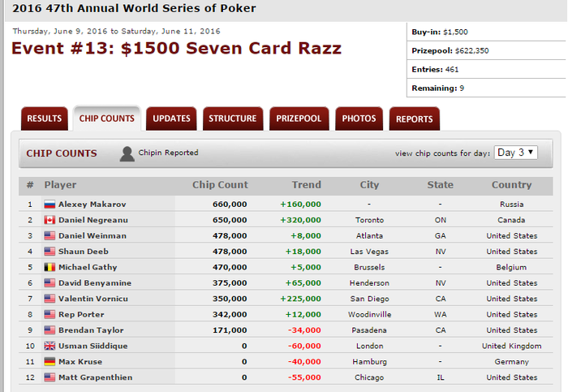Click the US flag beside David Benyamine
The height and width of the screenshot is (392, 568).
tap(49, 283)
